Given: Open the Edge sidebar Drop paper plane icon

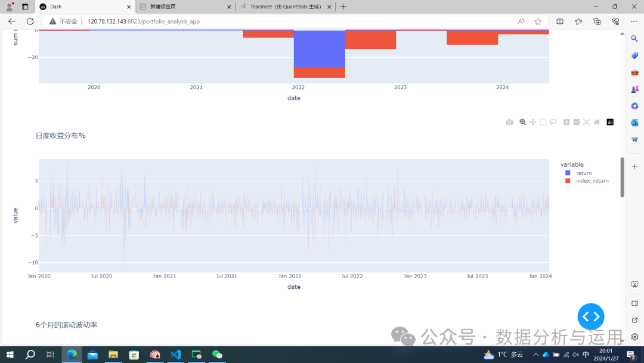Looking at the screenshot, I should [x=634, y=139].
